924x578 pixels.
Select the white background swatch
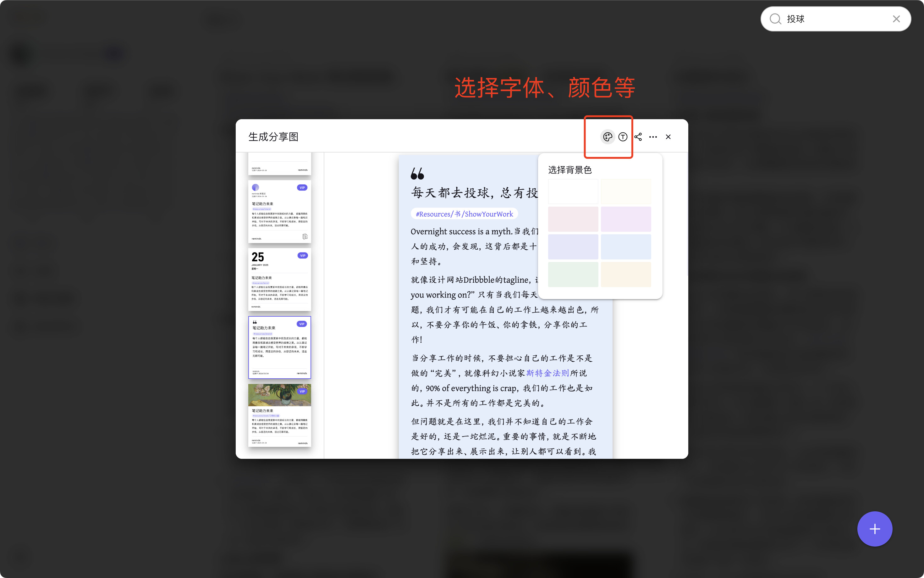coord(573,192)
